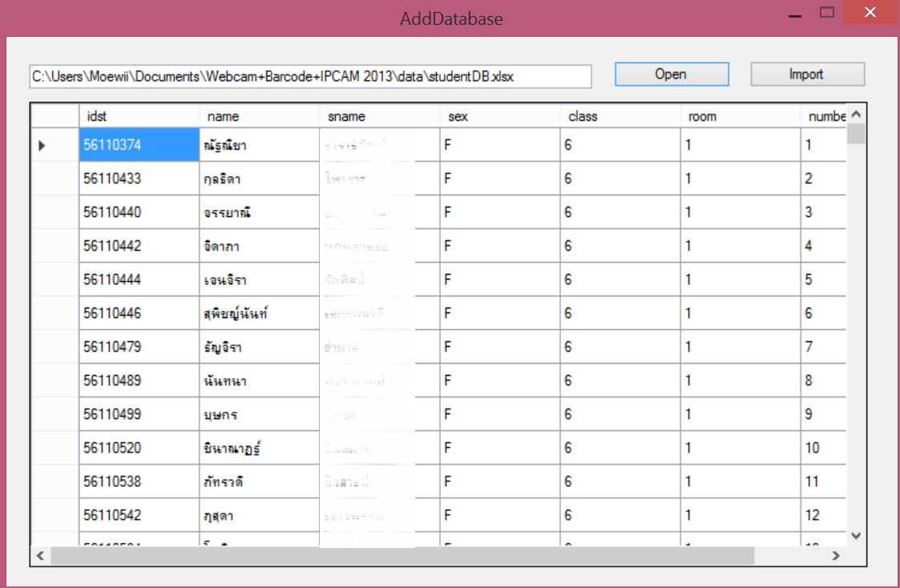Sort by the idst column header
Screen dimensions: 900x588
(139, 117)
